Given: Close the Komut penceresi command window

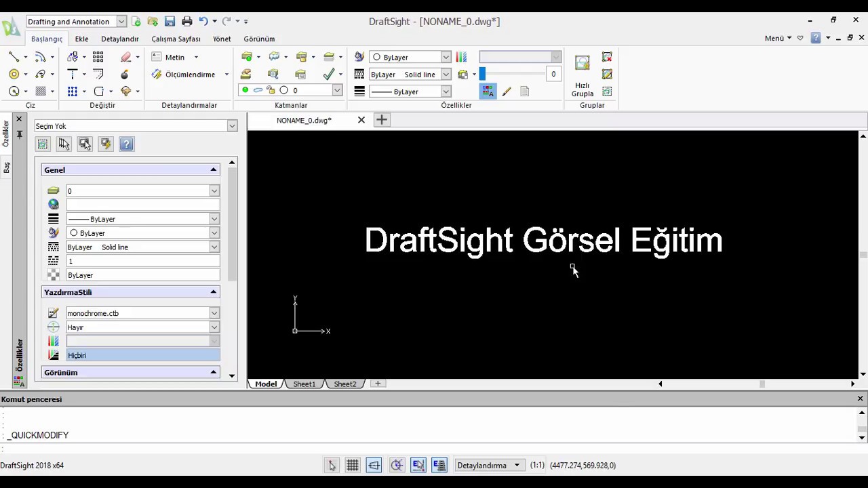Looking at the screenshot, I should point(860,399).
